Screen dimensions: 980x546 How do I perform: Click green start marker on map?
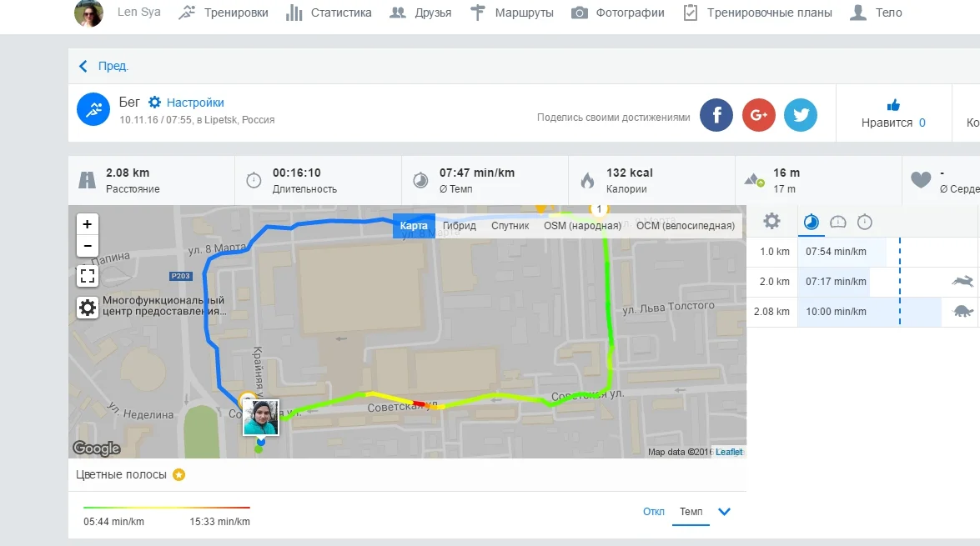click(x=259, y=448)
